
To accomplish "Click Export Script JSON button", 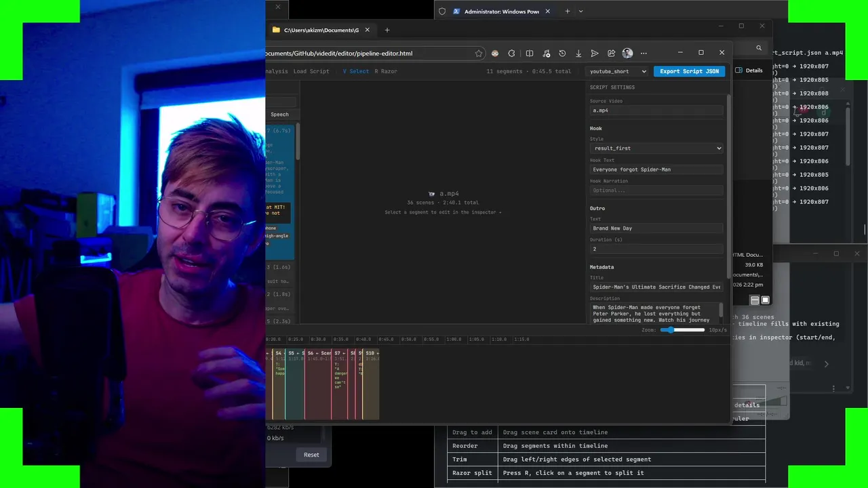I will (689, 71).
